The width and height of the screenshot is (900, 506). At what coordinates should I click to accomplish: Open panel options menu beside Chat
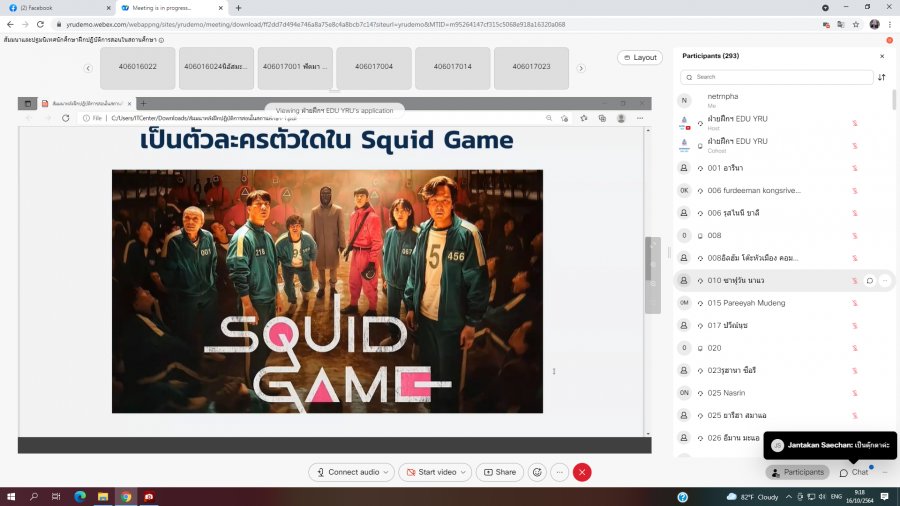pyautogui.click(x=883, y=472)
